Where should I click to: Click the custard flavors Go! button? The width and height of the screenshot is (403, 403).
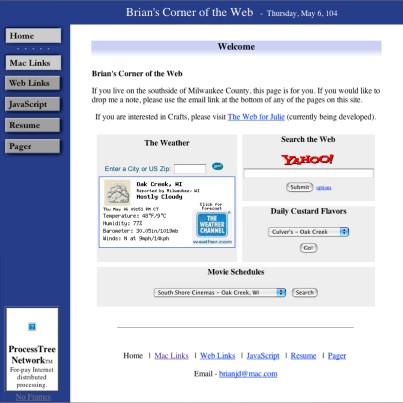click(308, 248)
